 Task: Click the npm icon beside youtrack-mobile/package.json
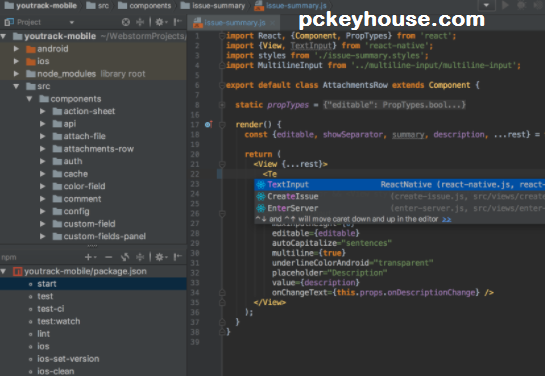pyautogui.click(x=17, y=271)
